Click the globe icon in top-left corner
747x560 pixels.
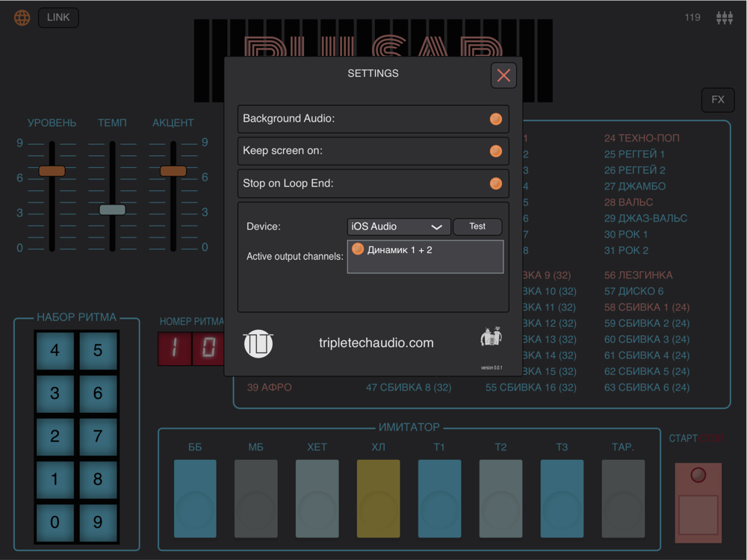(x=22, y=18)
